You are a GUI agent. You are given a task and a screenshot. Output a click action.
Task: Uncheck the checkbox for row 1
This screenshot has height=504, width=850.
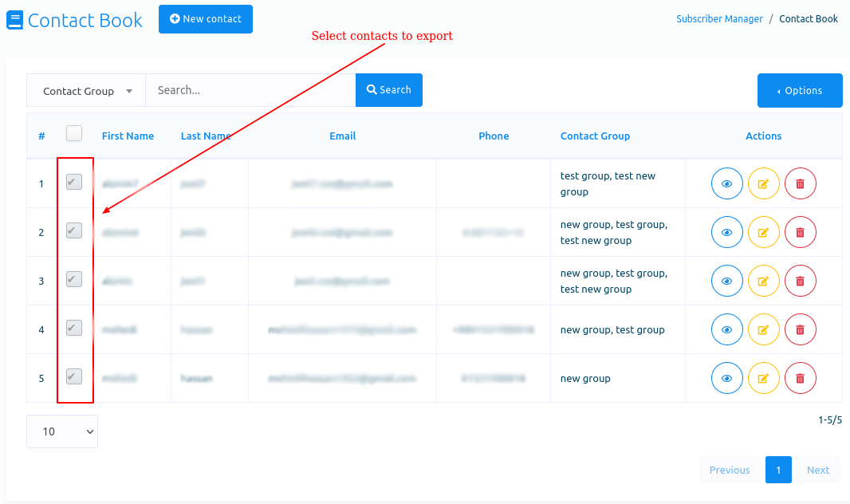click(74, 182)
